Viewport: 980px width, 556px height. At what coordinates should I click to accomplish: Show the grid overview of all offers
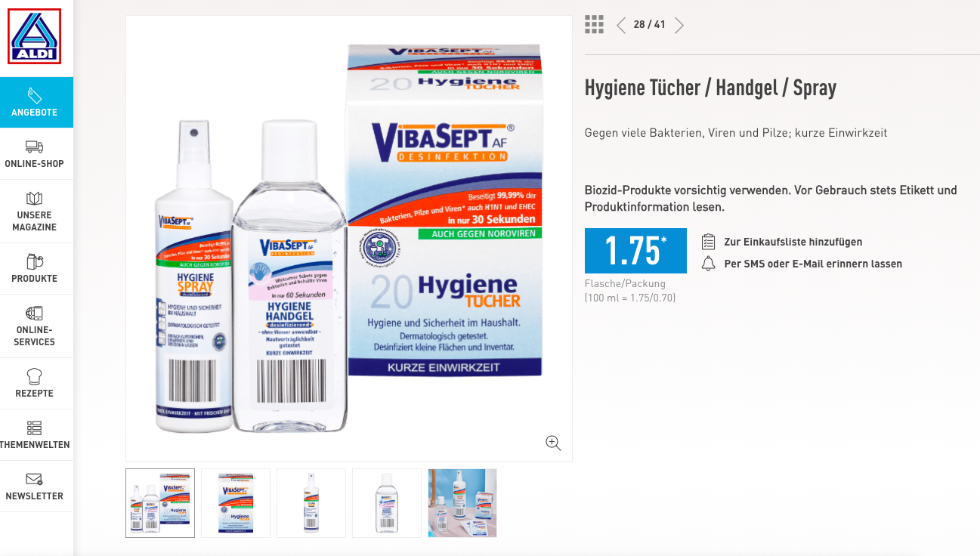point(594,24)
